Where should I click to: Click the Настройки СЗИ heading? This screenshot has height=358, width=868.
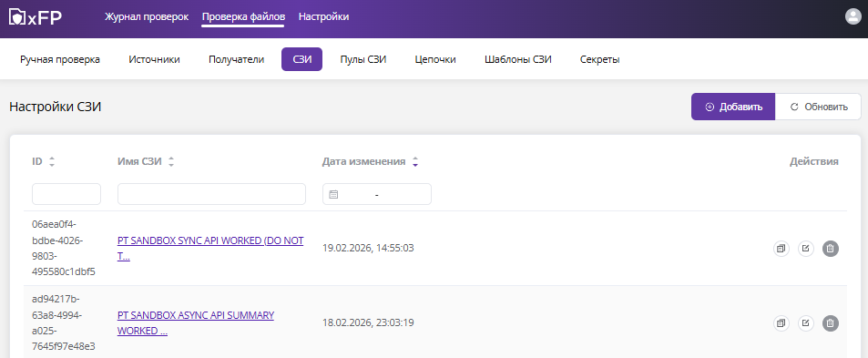click(56, 107)
